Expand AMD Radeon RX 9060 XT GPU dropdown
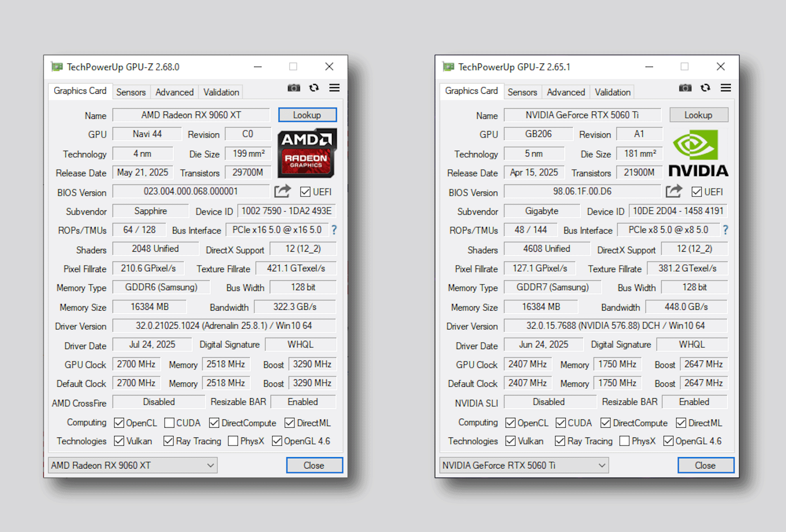The height and width of the screenshot is (532, 786). point(210,465)
